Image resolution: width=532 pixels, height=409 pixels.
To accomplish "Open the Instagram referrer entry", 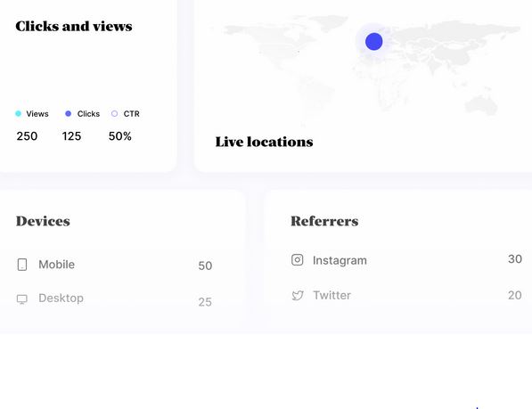I will tap(340, 260).
